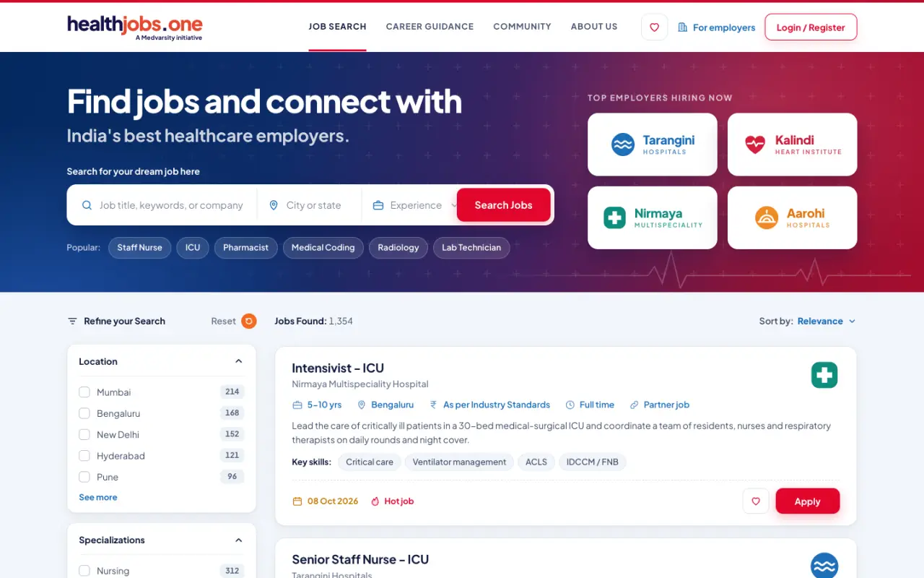Open the Sort by Relevance dropdown

(x=827, y=321)
